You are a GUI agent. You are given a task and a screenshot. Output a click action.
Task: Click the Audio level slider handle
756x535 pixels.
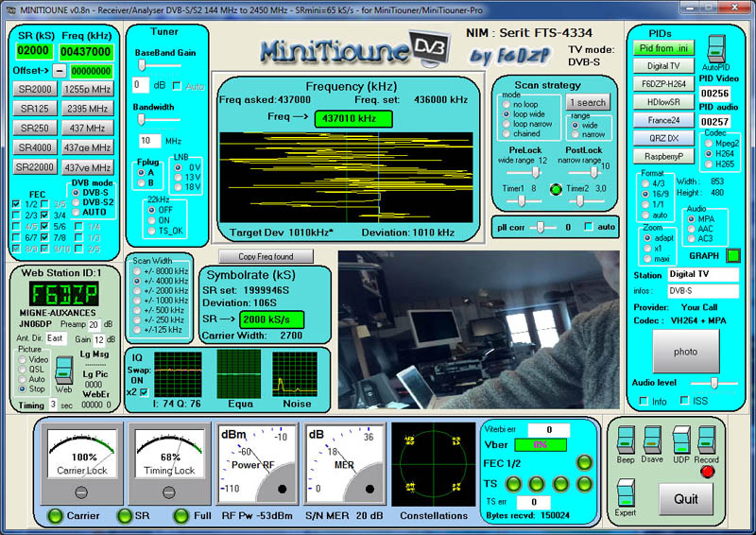click(x=714, y=383)
